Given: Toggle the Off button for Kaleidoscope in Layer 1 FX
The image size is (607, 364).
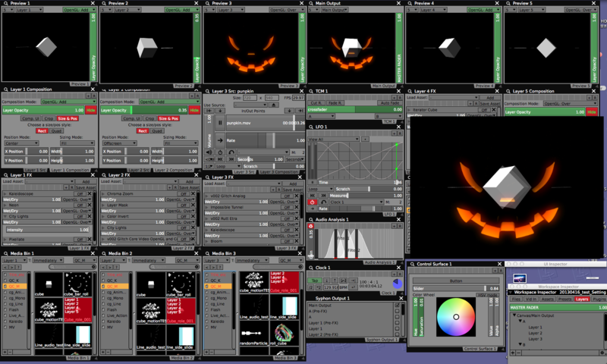Looking at the screenshot, I should tap(80, 193).
